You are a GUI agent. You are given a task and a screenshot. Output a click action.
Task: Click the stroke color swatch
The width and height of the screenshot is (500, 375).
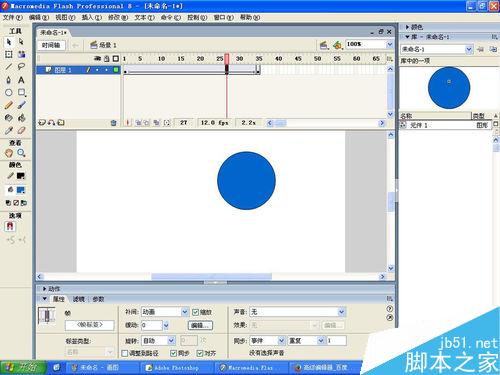tap(21, 176)
